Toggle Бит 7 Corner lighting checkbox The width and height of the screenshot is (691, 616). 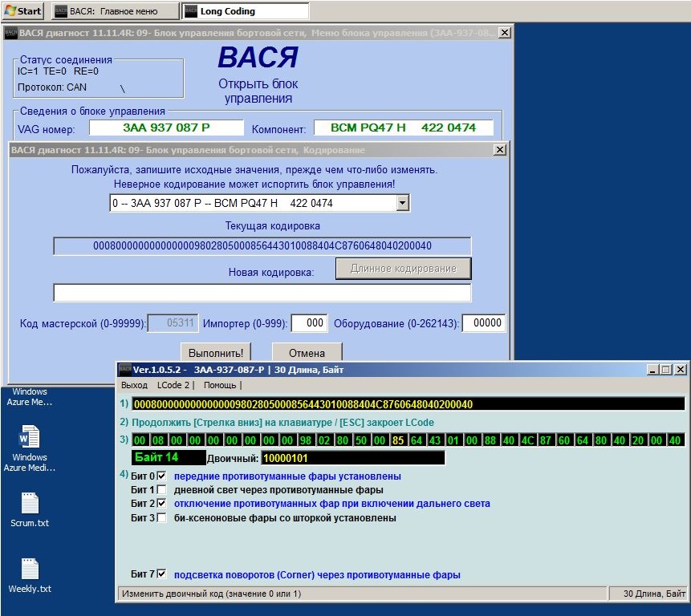162,574
